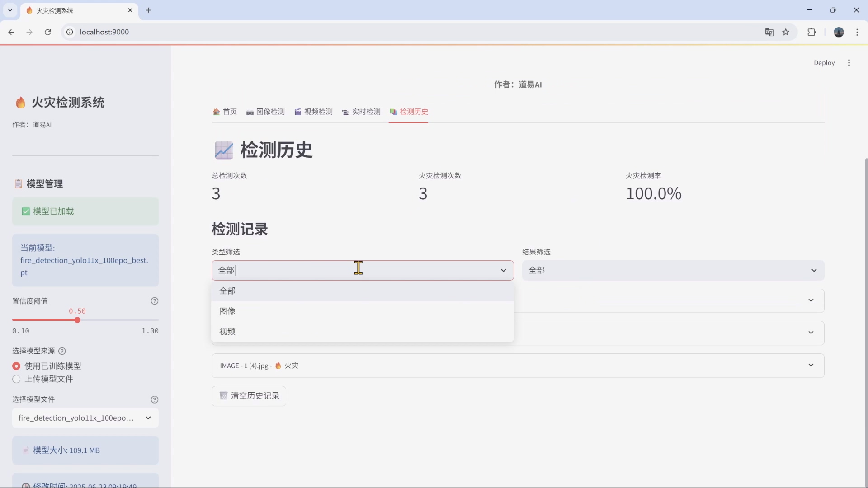868x488 pixels.
Task: Open the 类型筛选 dropdown
Action: pyautogui.click(x=362, y=270)
